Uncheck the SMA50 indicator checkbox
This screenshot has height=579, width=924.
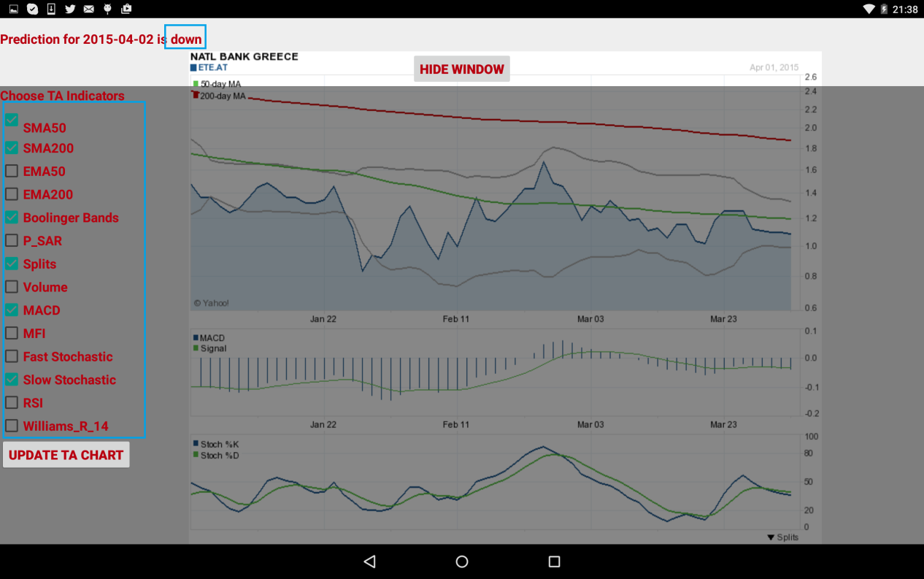(12, 120)
